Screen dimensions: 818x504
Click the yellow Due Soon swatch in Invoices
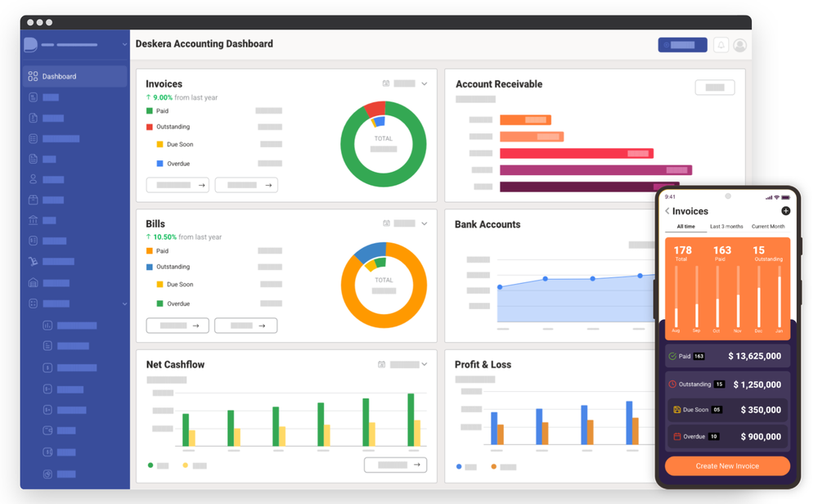coord(160,144)
